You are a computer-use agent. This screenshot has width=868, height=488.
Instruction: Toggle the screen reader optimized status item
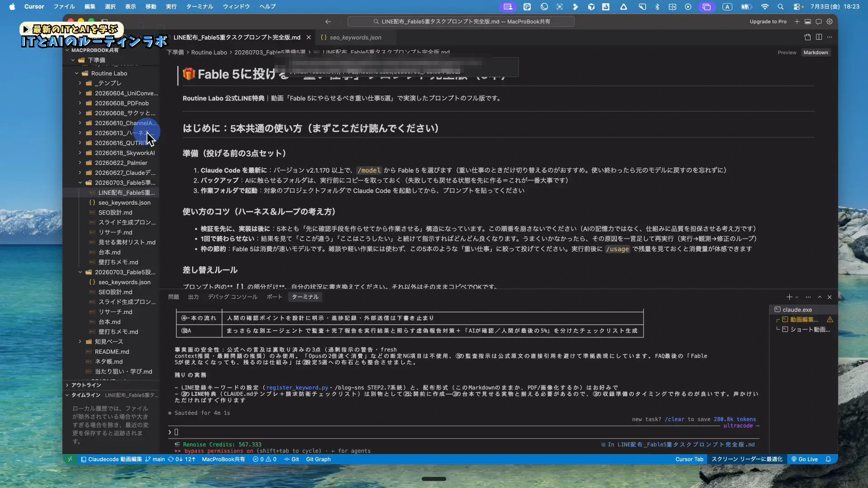point(747,459)
